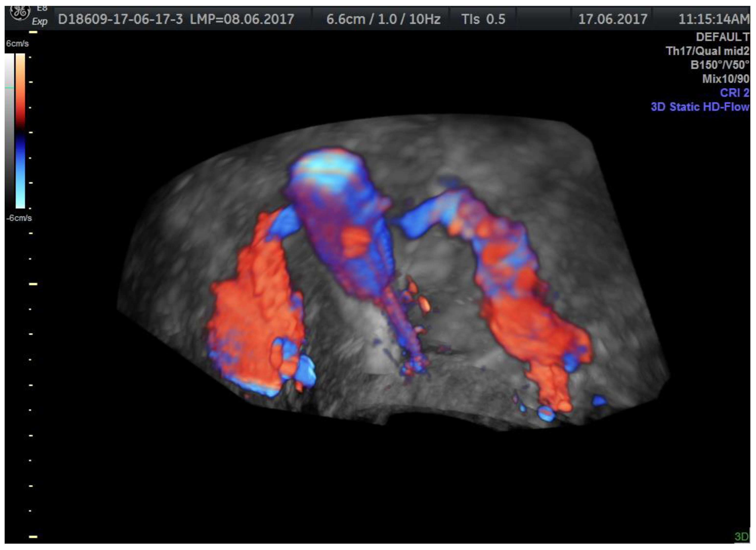Click the B150°/V50° angle setting
Image resolution: width=756 pixels, height=550 pixels.
click(720, 65)
